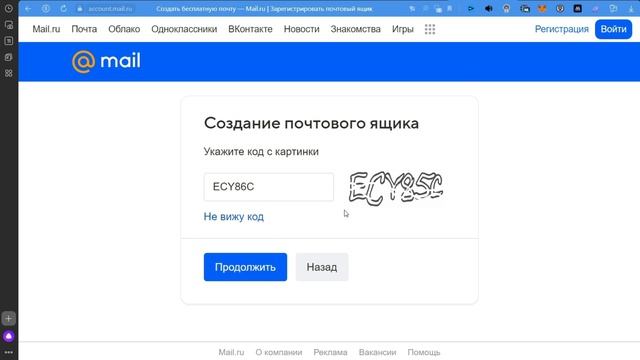This screenshot has height=360, width=640.
Task: Click the Регистрация link
Action: click(562, 29)
